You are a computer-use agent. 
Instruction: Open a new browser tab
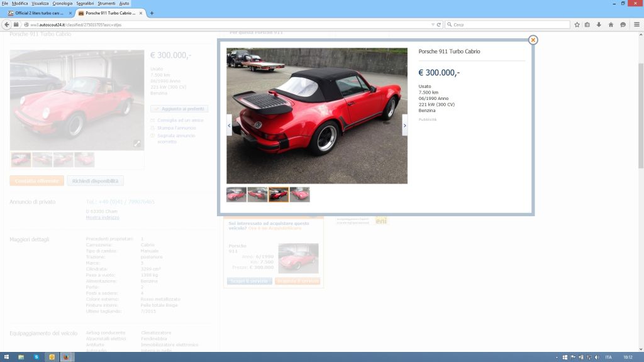pyautogui.click(x=152, y=13)
